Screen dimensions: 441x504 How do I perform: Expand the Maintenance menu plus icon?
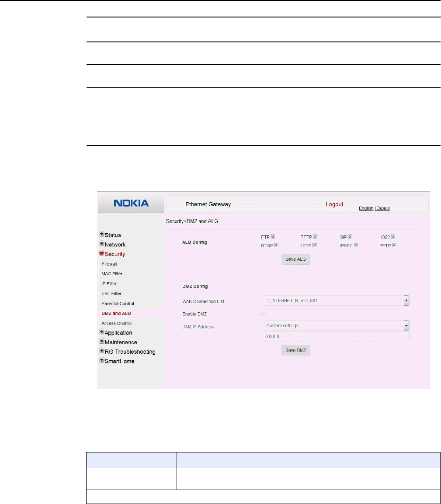pyautogui.click(x=102, y=342)
